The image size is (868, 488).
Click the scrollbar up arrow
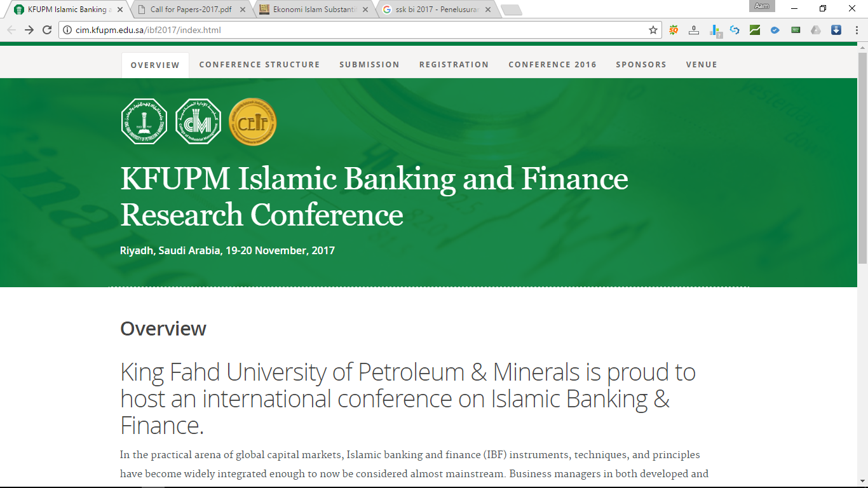(x=862, y=47)
